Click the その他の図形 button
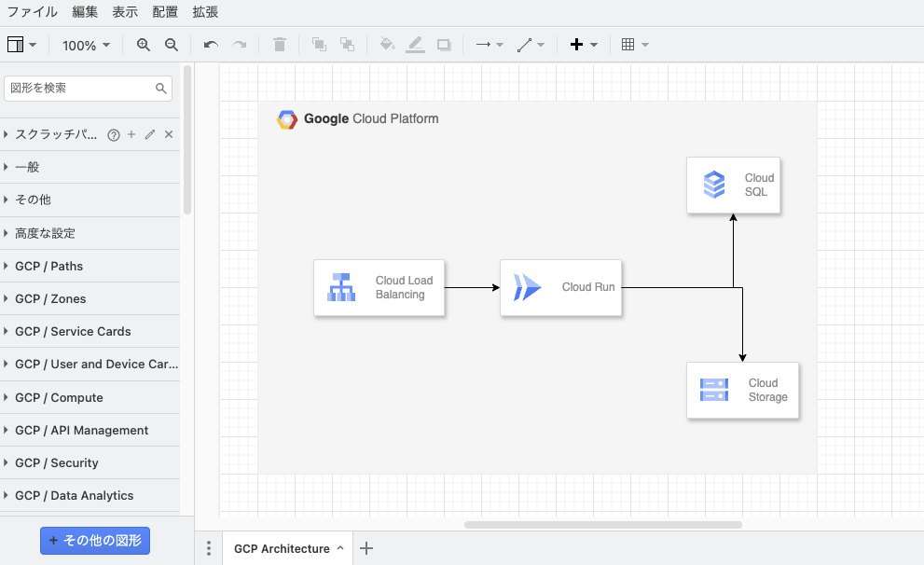 [95, 541]
